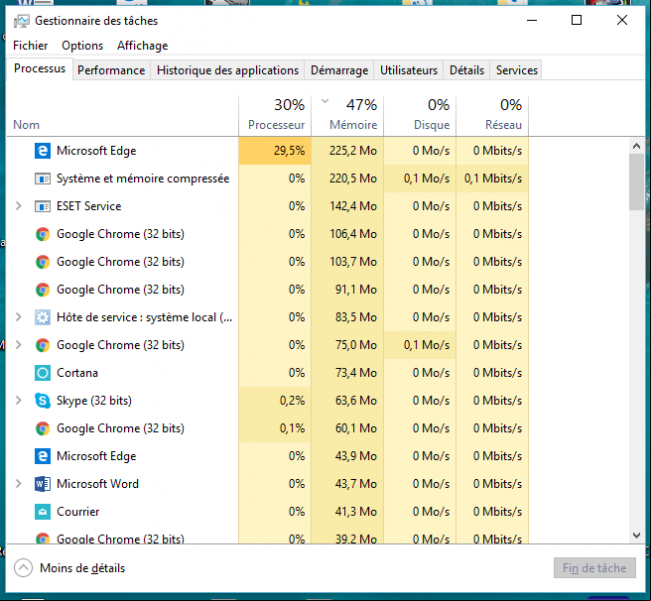Expand the ESET Service process group
651x601 pixels.
(x=18, y=206)
